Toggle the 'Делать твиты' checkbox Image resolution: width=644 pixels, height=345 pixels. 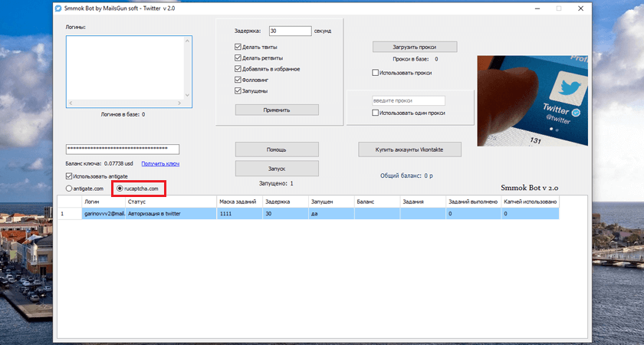point(238,47)
